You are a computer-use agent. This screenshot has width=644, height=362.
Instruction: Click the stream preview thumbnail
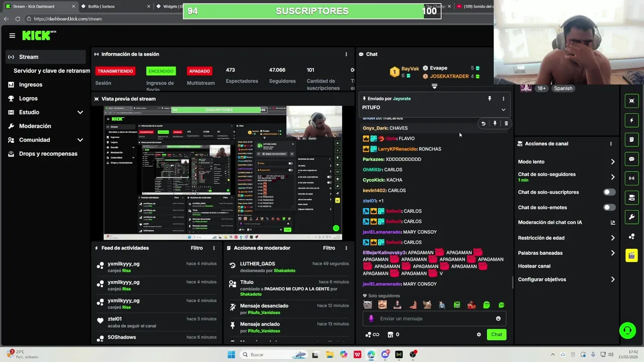[223, 172]
